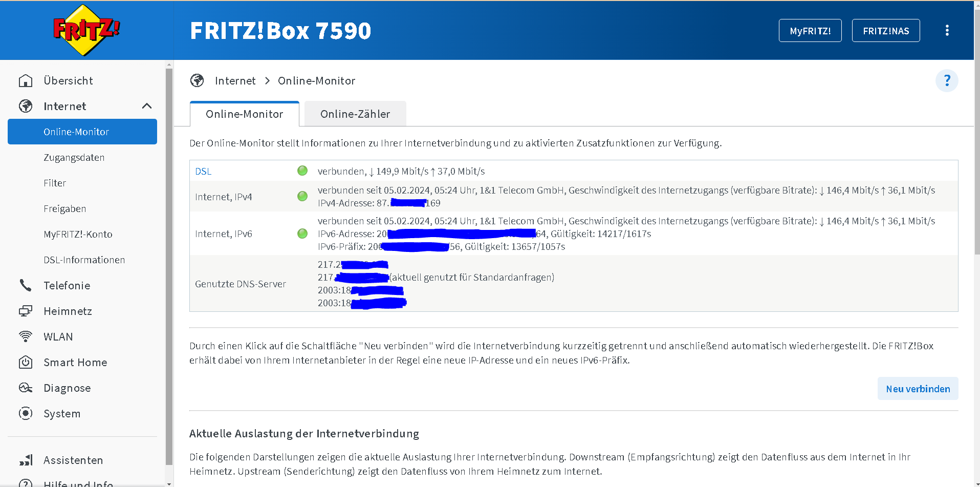Click the Übersicht house icon
The image size is (980, 487).
click(26, 81)
